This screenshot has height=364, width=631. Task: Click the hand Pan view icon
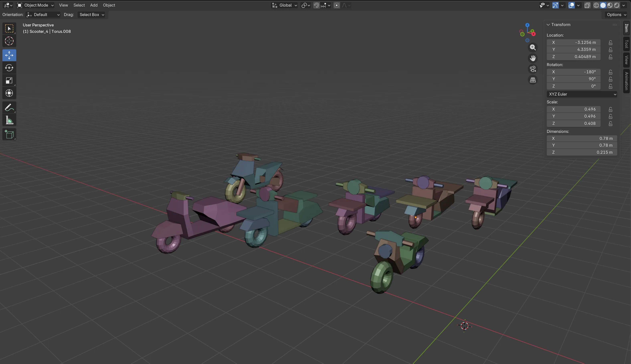pyautogui.click(x=533, y=58)
